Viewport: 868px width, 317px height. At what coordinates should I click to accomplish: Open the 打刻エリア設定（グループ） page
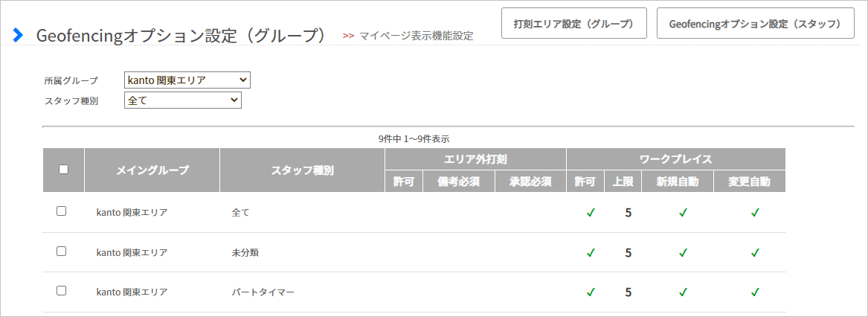[574, 23]
